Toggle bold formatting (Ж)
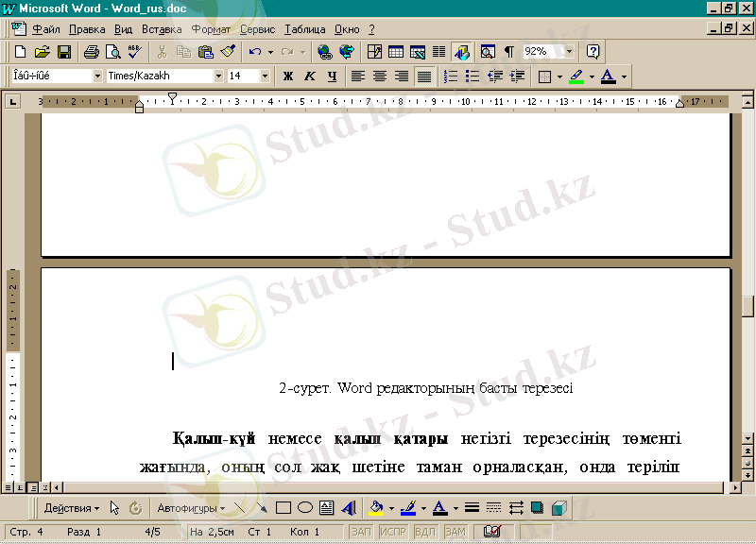 (x=288, y=76)
